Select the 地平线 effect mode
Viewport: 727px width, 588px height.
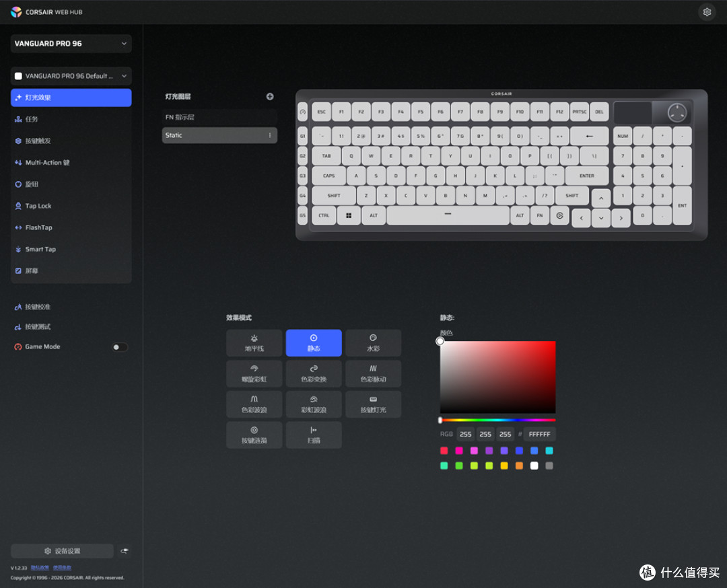pyautogui.click(x=254, y=343)
